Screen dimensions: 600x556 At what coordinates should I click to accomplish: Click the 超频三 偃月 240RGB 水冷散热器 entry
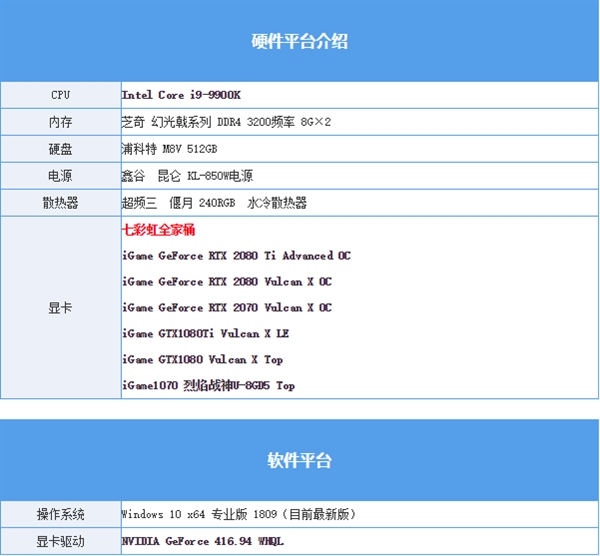pyautogui.click(x=214, y=203)
